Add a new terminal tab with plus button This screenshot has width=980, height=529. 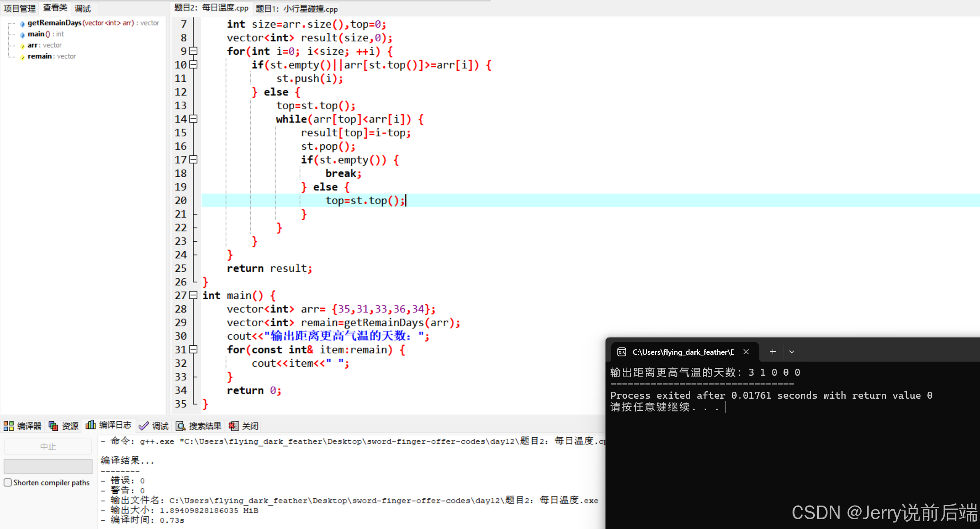[773, 352]
